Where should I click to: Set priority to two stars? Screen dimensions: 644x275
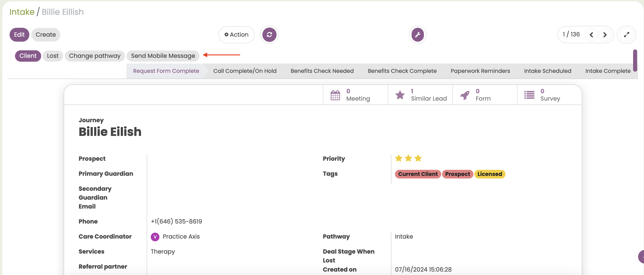pyautogui.click(x=408, y=158)
